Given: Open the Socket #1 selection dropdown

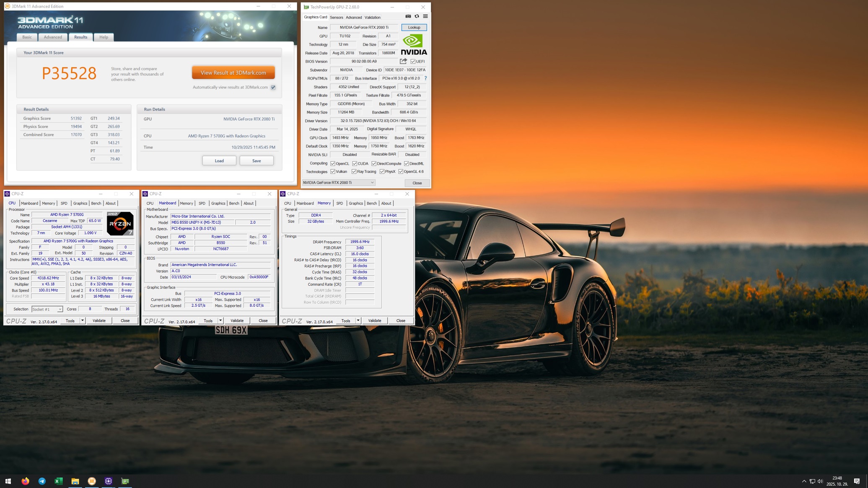Looking at the screenshot, I should tap(60, 309).
